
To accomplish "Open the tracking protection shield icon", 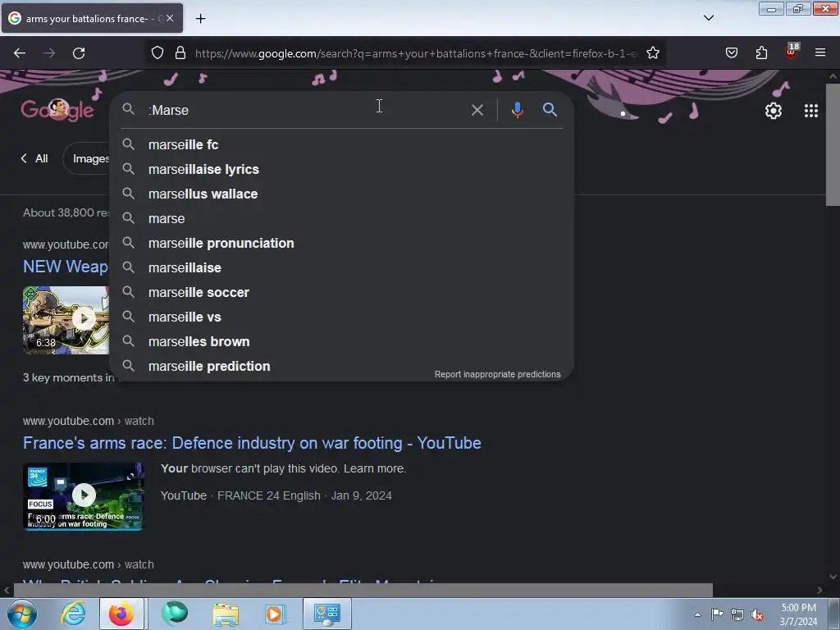I will [x=157, y=53].
